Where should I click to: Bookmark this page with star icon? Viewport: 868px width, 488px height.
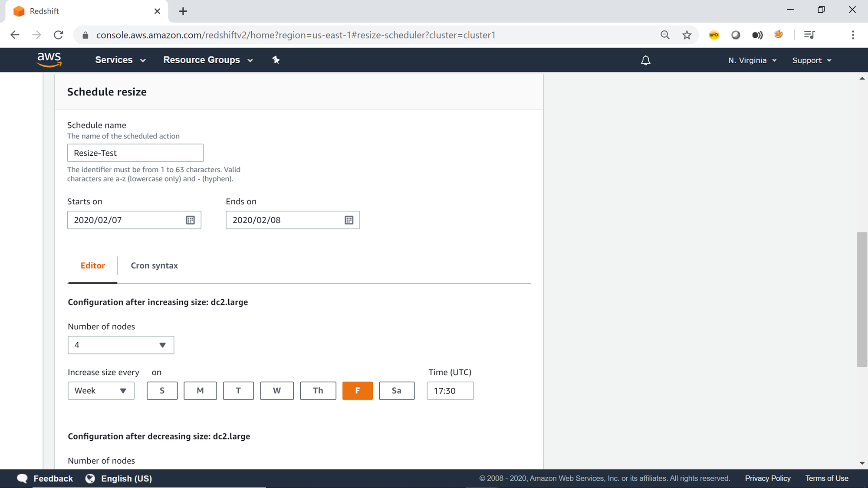(687, 35)
